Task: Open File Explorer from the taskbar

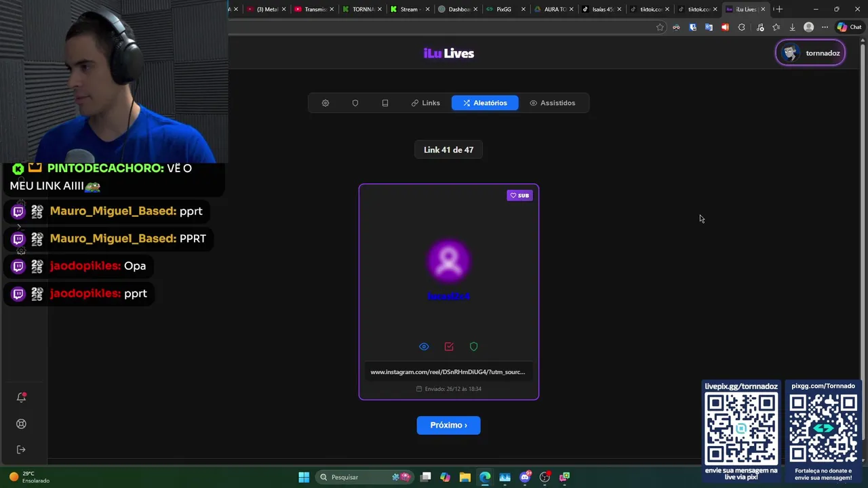Action: pyautogui.click(x=465, y=477)
